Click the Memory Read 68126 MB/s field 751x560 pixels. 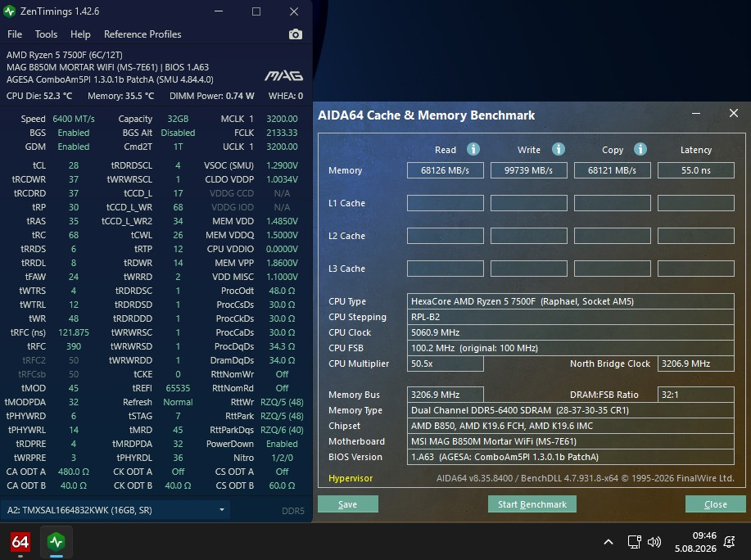[x=445, y=170]
